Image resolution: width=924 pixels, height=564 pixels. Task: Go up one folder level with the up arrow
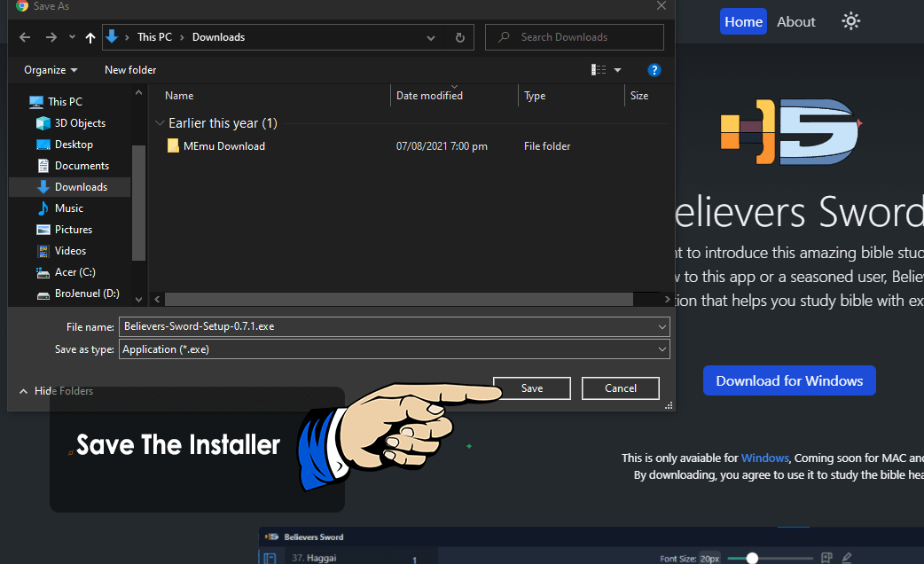click(90, 38)
